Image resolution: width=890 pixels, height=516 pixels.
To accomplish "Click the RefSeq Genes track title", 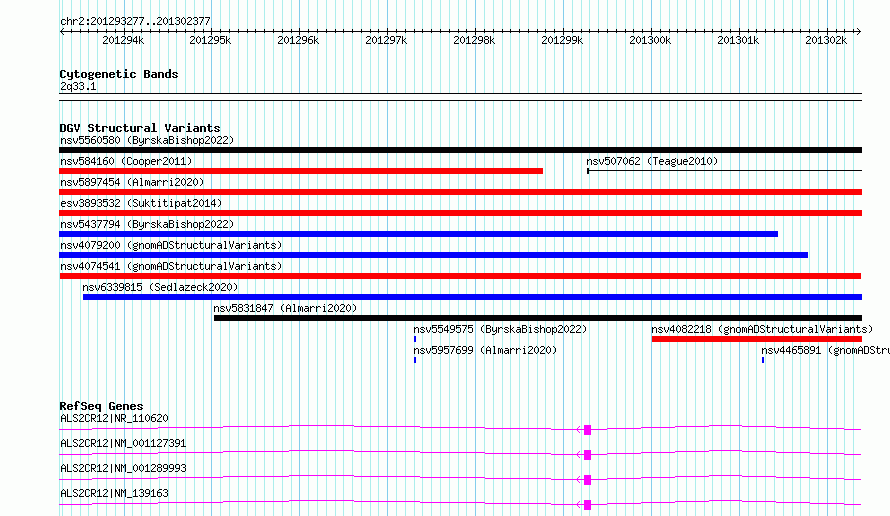I will point(101,406).
